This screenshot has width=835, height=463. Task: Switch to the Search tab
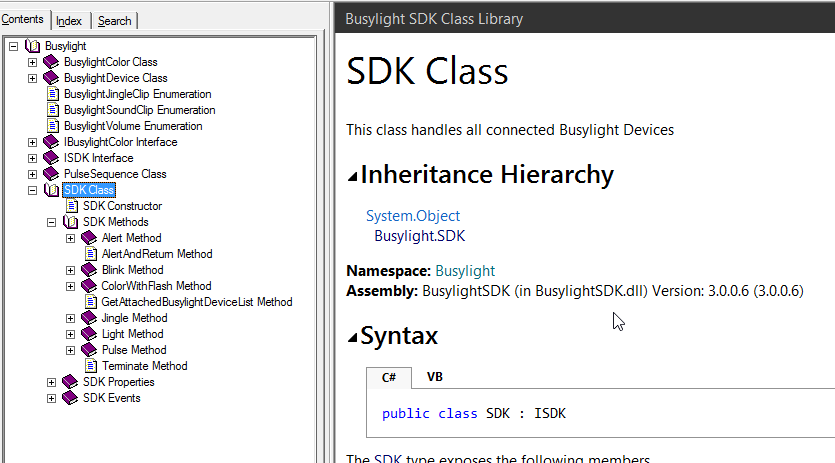click(x=114, y=21)
